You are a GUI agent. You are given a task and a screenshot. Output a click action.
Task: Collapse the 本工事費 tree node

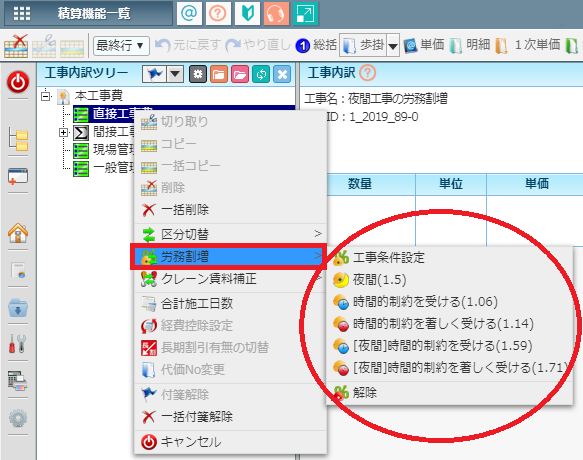tap(46, 96)
